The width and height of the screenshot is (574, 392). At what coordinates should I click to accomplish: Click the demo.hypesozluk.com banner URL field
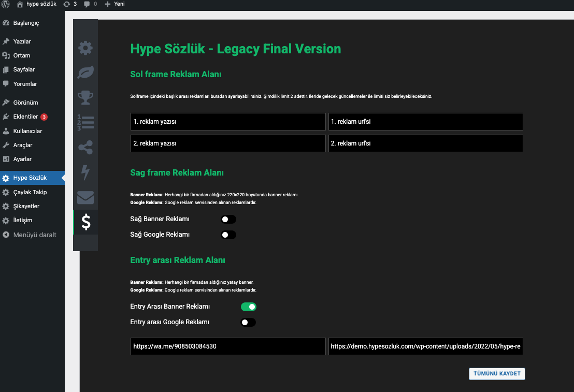(425, 346)
